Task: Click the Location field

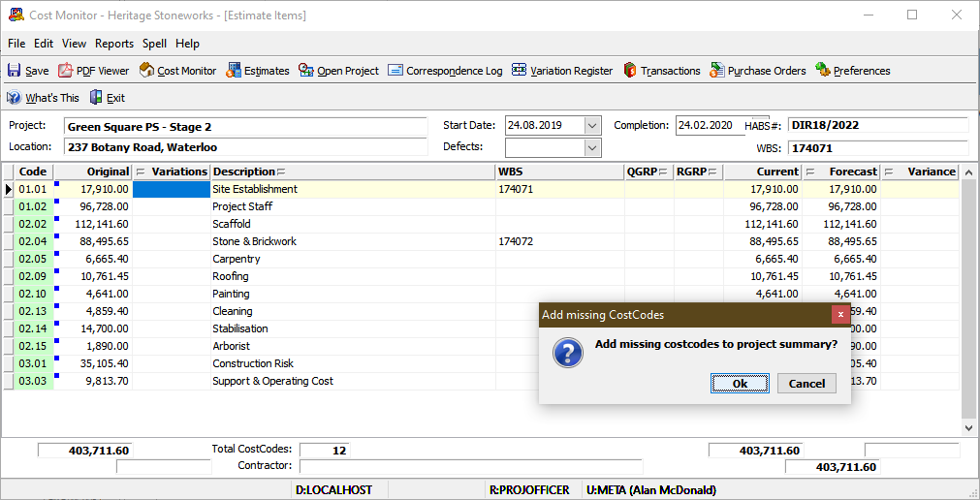Action: [245, 147]
